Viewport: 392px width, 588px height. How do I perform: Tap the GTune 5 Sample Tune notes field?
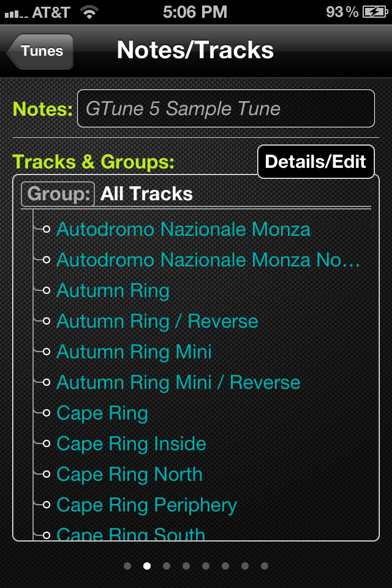click(x=225, y=108)
